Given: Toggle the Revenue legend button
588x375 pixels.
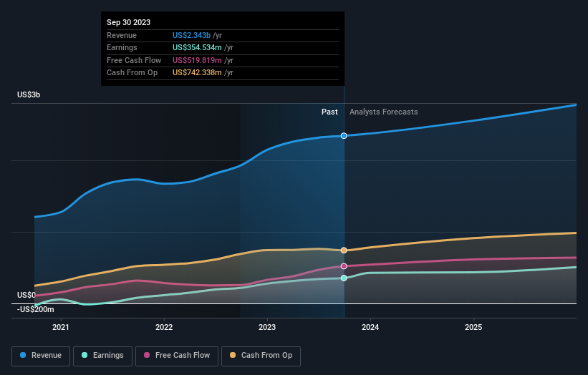Looking at the screenshot, I should [41, 356].
